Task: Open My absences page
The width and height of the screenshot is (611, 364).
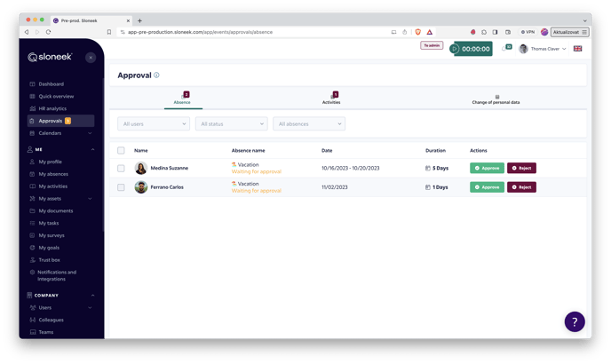Action: (53, 174)
